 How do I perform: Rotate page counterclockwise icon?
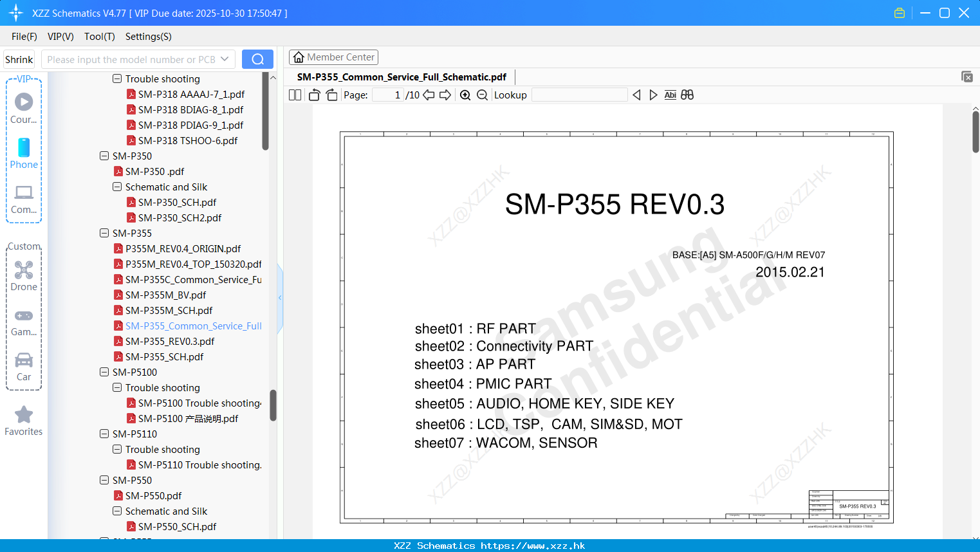(x=314, y=95)
